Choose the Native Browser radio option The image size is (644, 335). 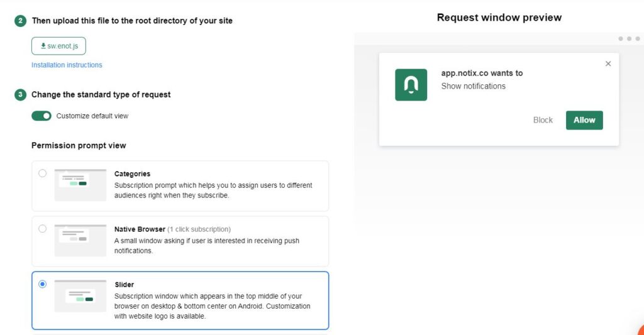pos(42,229)
